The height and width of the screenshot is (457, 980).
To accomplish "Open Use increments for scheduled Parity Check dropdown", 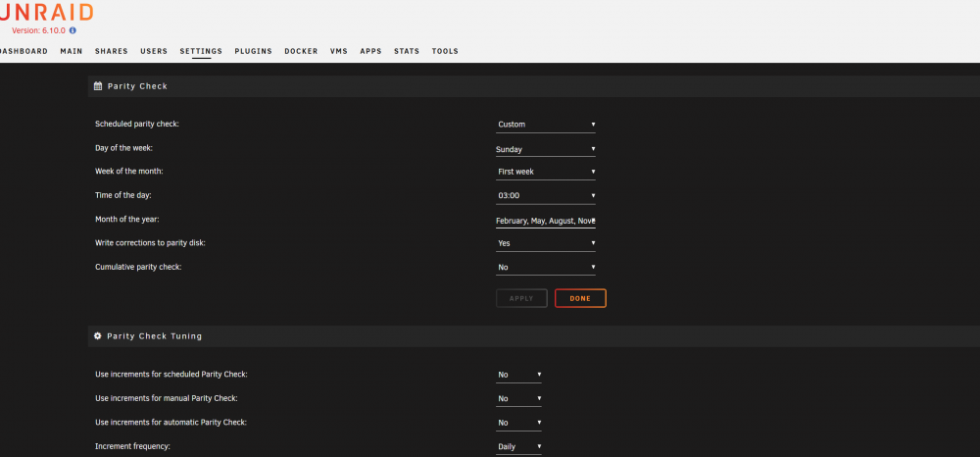I will 519,375.
